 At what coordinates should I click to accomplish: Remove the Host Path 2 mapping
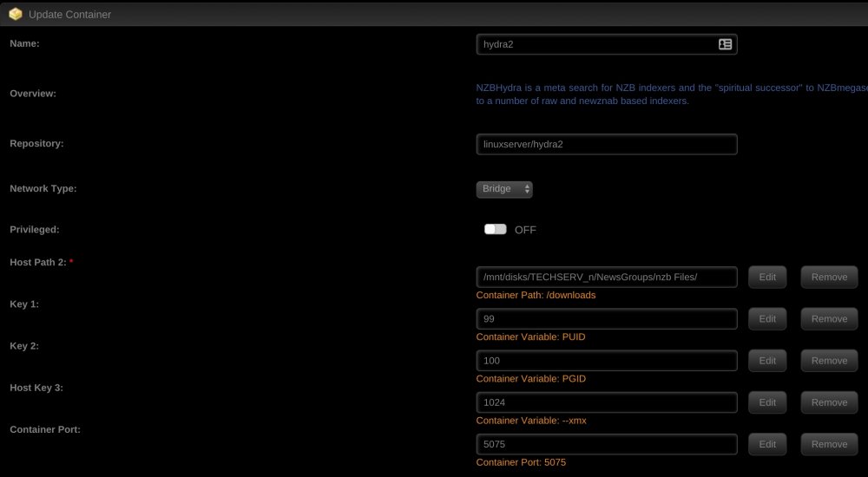[829, 278]
